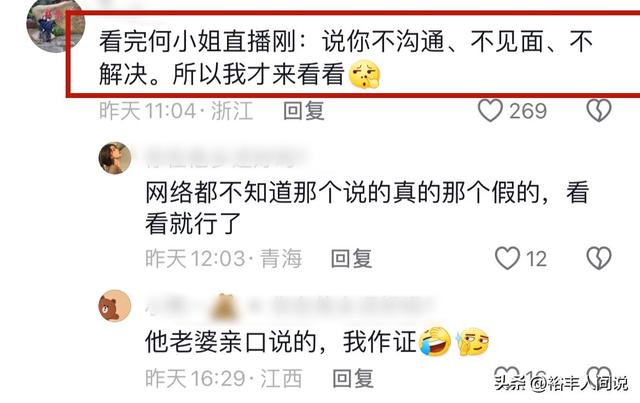The image size is (640, 403).
Task: Like the 江西 reply about 他老婆亲口说的
Action: click(506, 376)
